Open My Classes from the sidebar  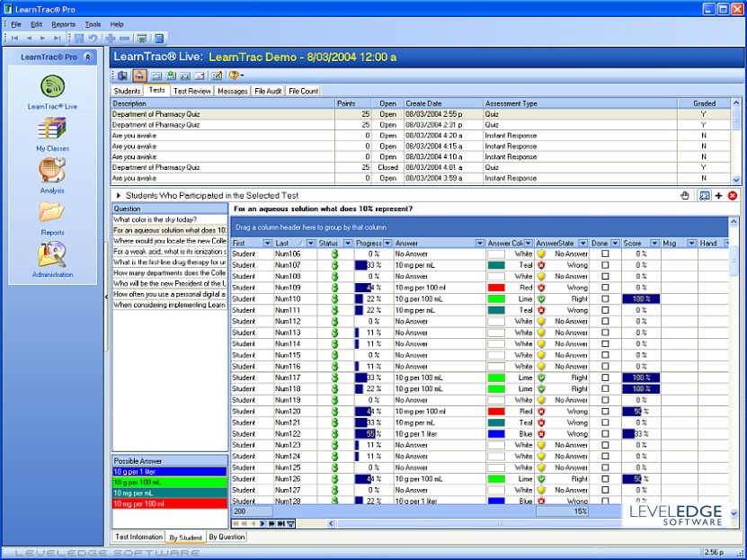52,129
